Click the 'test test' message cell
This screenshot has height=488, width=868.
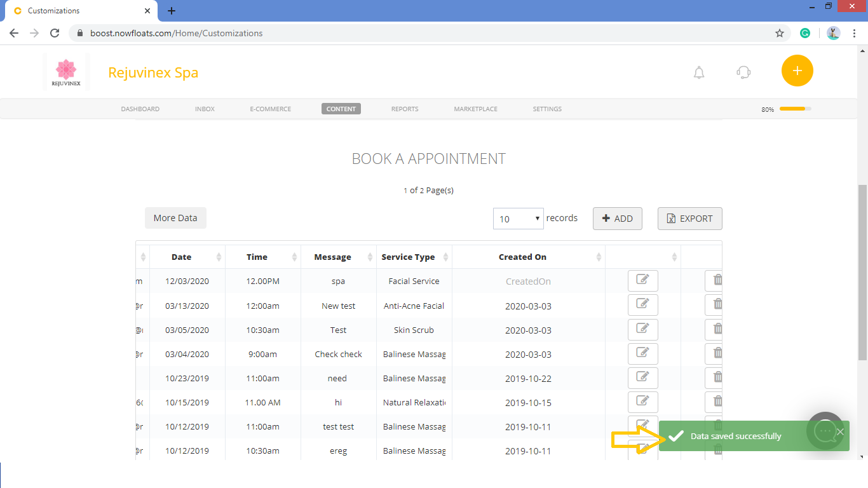click(339, 426)
